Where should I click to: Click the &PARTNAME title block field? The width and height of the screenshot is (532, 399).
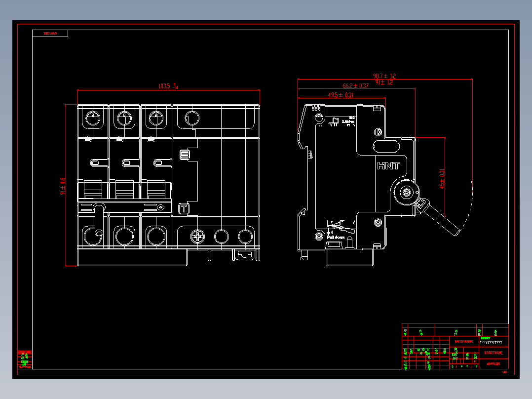pyautogui.click(x=494, y=353)
